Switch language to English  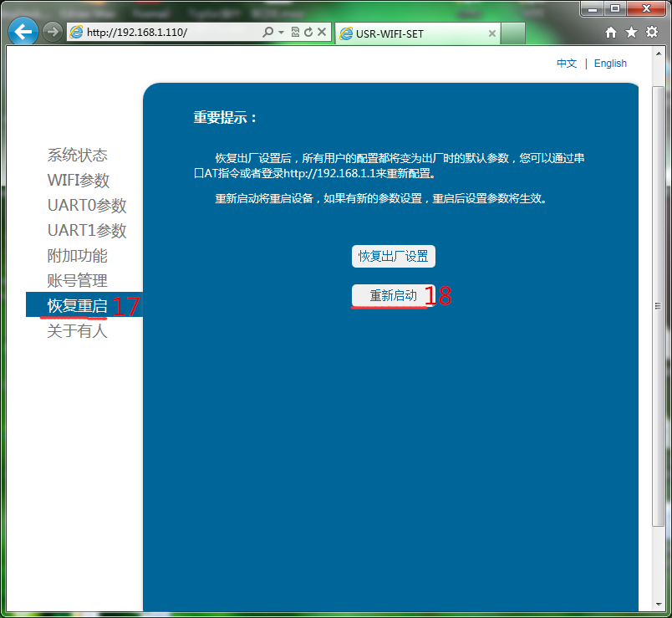point(610,64)
